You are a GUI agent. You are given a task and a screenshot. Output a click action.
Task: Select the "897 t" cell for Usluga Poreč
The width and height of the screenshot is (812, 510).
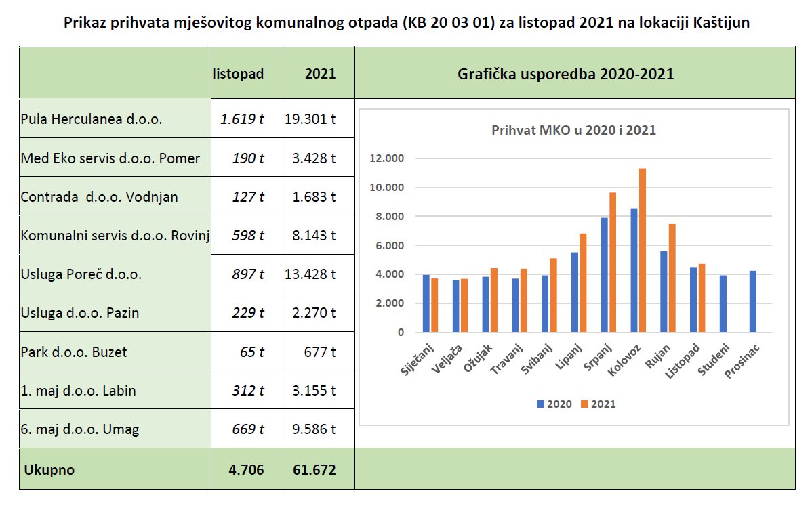(x=248, y=274)
